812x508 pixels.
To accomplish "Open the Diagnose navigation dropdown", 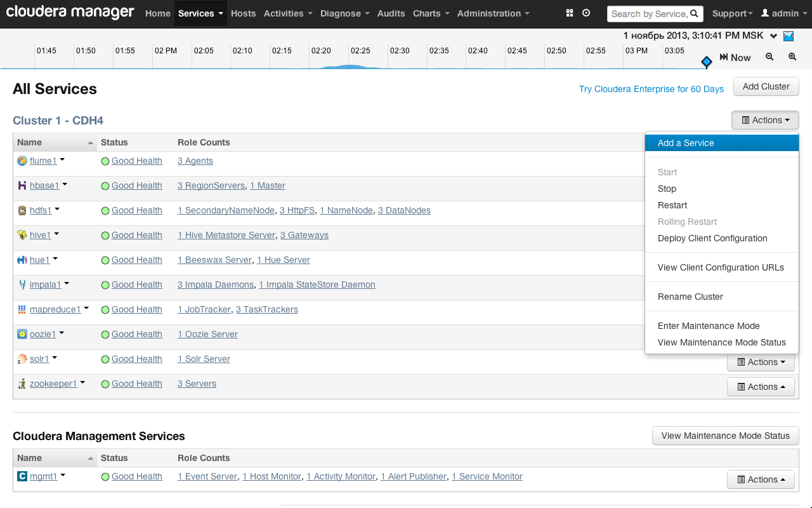I will (x=345, y=13).
